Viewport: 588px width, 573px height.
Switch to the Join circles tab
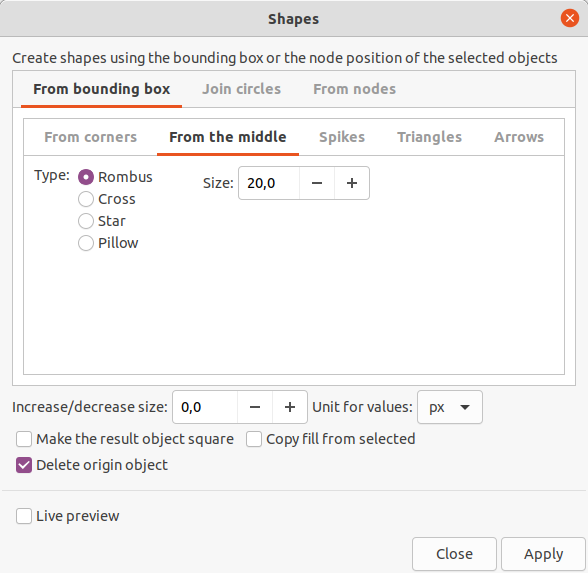tap(242, 89)
